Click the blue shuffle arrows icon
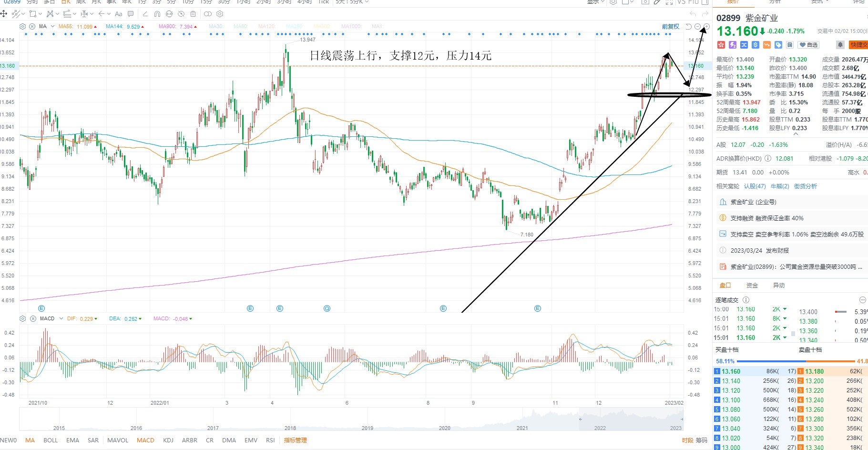Screen dimensions: 868x450 pos(744,45)
